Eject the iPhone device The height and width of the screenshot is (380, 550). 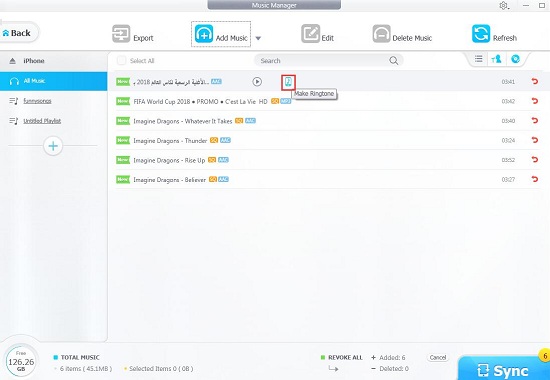(12, 61)
